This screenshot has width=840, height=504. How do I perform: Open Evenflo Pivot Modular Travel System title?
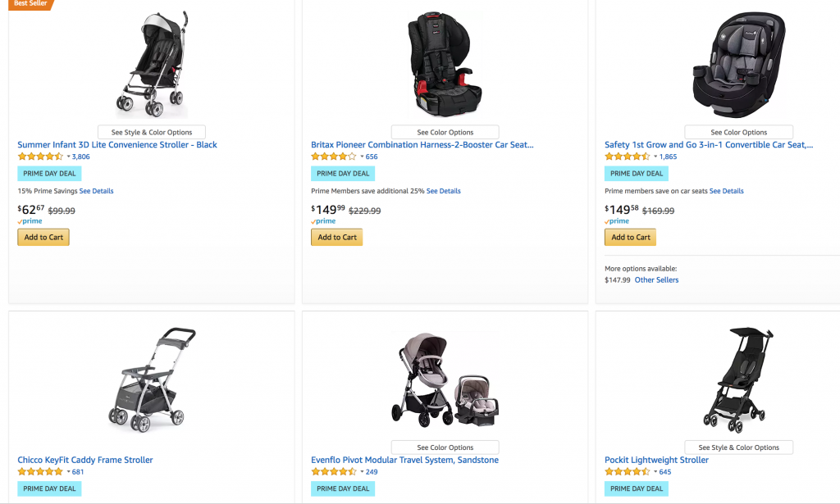point(404,460)
